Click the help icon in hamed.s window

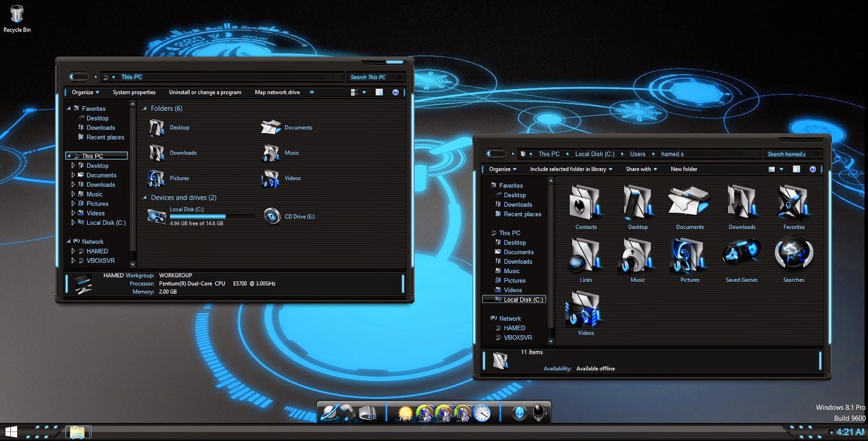pyautogui.click(x=813, y=169)
